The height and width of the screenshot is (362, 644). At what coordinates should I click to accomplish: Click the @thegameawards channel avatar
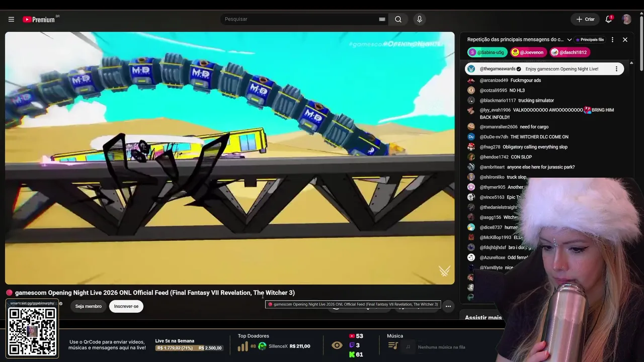471,69
